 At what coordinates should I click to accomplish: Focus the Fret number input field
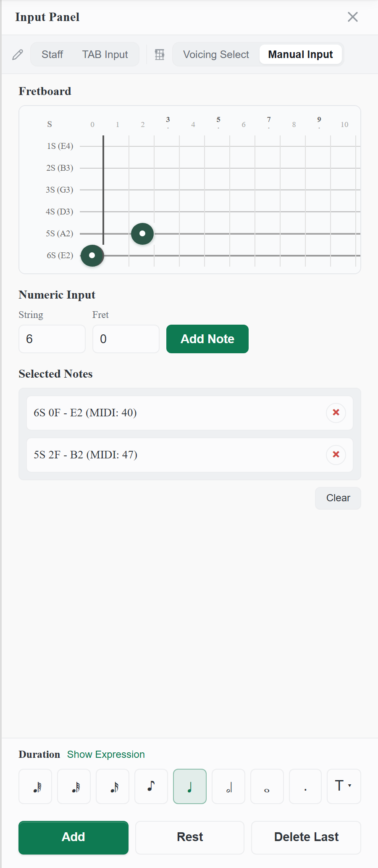(x=126, y=339)
